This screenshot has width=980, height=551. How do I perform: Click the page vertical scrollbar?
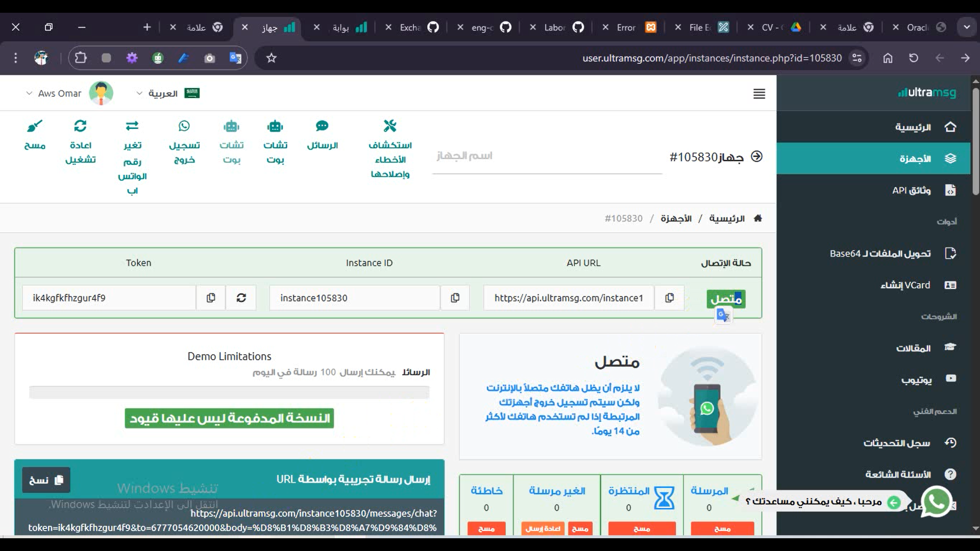point(975,142)
